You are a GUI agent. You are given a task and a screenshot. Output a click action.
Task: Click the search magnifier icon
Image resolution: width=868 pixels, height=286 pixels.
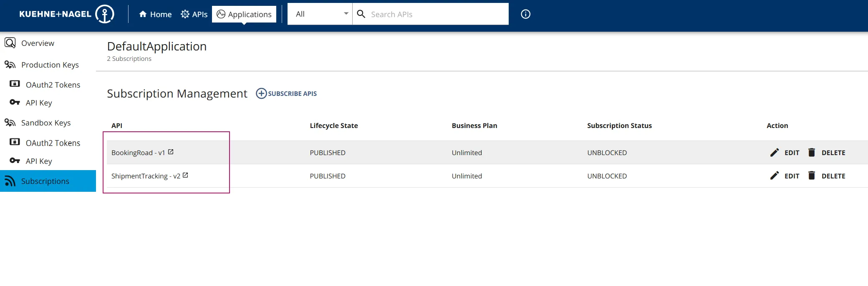361,14
